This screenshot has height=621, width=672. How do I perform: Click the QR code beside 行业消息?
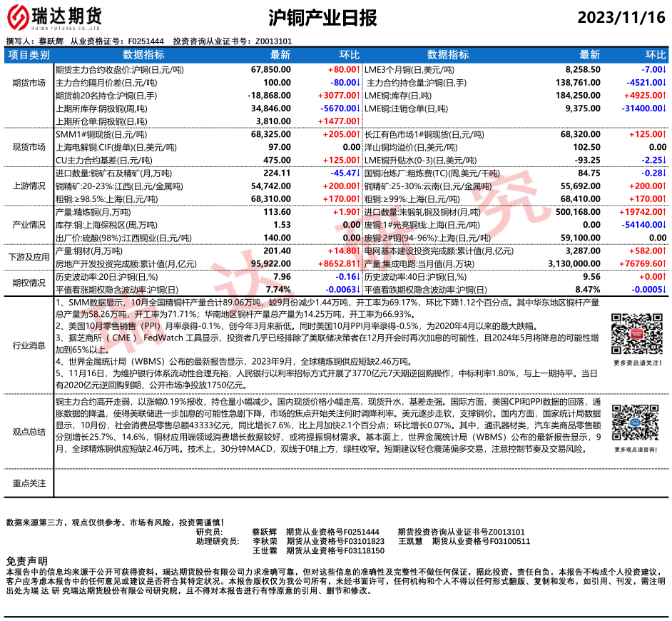(630, 335)
